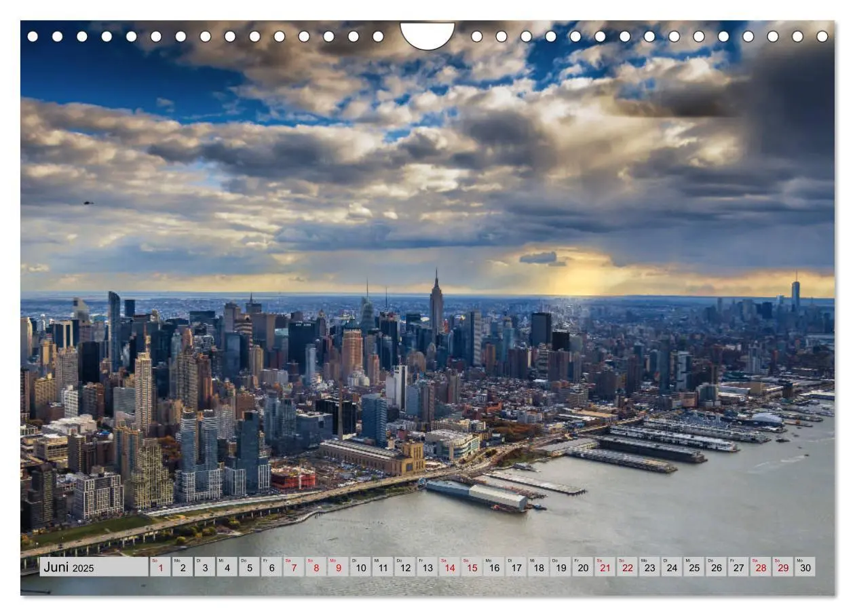Screen dimensions: 855x616
Task: Choose date cell 3 (Di)
Action: [204, 567]
